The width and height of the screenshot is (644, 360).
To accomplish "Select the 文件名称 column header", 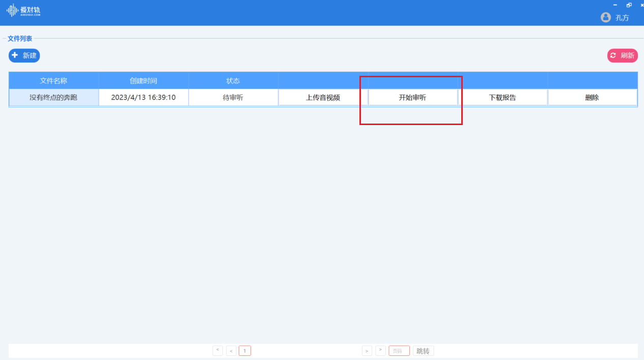I will coord(53,80).
